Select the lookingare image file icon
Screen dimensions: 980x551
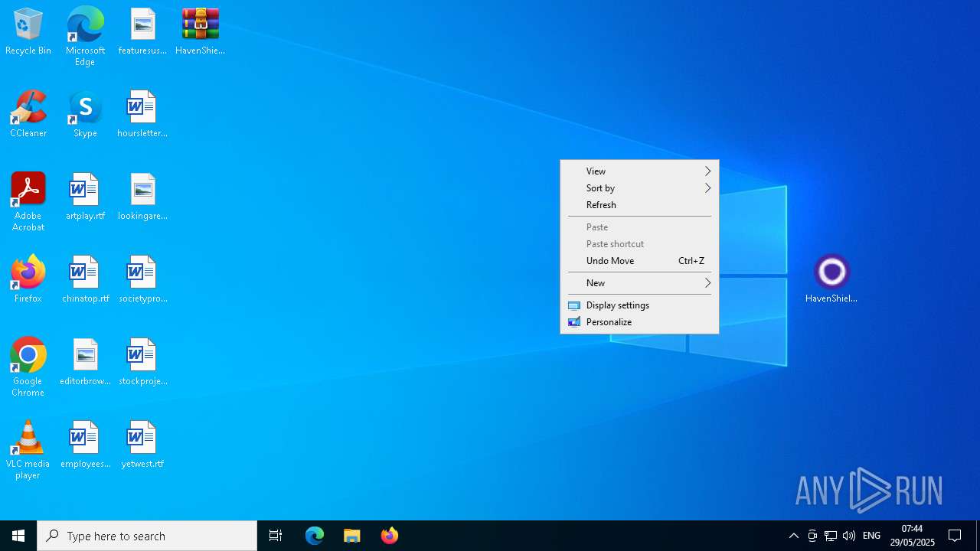click(142, 197)
